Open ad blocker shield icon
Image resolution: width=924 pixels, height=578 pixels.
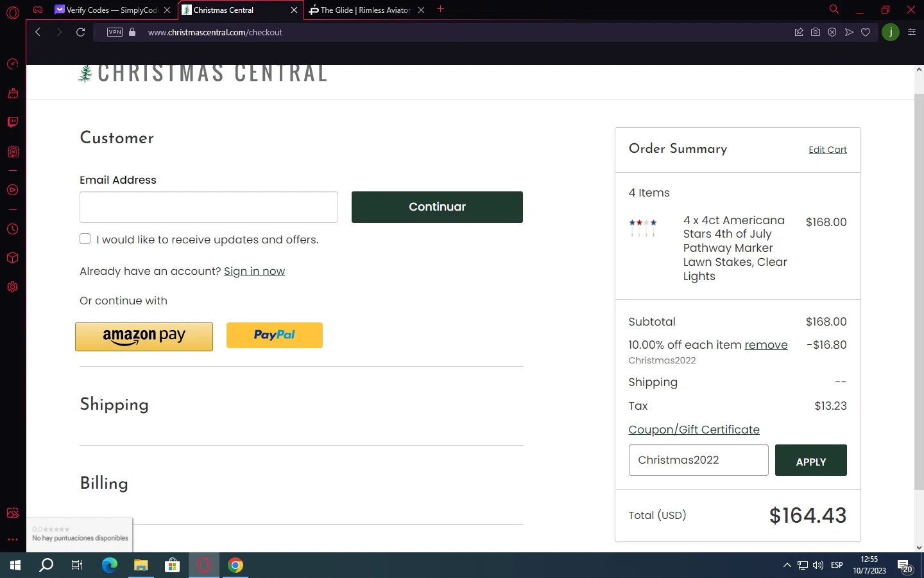[x=832, y=32]
